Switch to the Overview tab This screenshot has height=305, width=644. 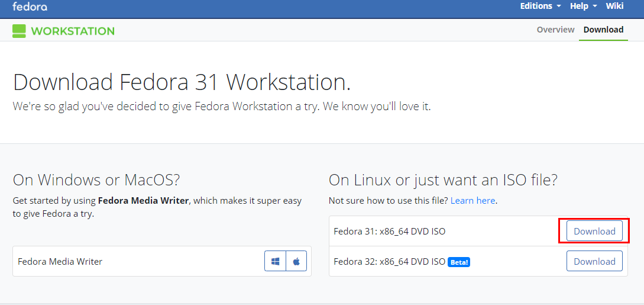(x=556, y=30)
